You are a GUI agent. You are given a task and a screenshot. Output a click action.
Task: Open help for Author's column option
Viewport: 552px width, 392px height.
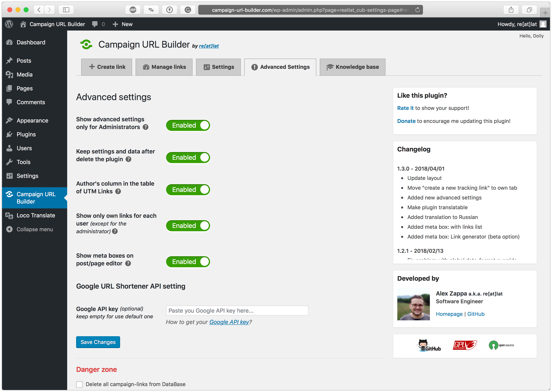[118, 191]
